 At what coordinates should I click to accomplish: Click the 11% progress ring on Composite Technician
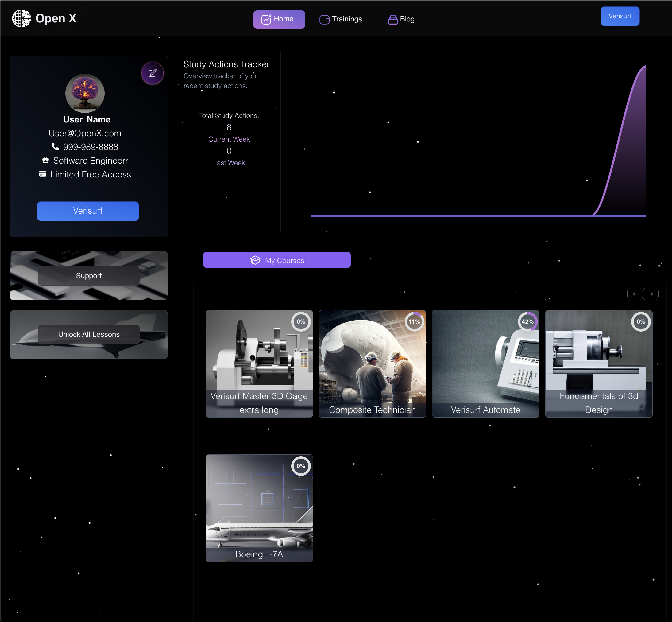(x=414, y=321)
